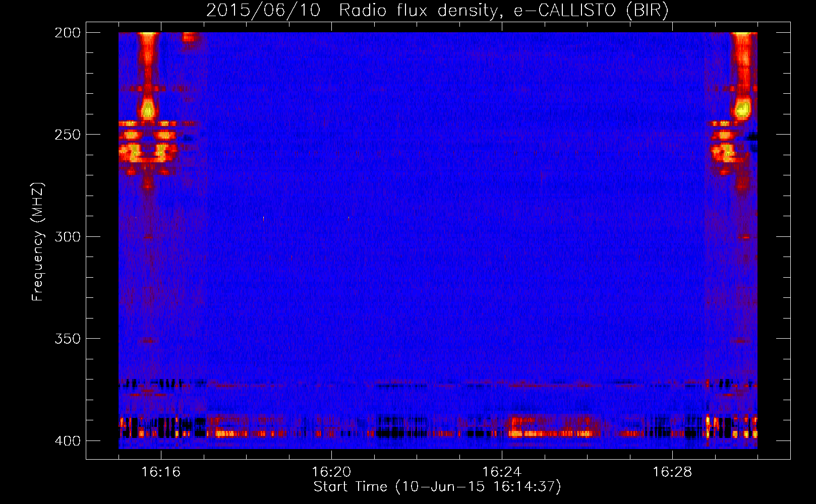
Task: Click the 250 frequency tick label
Action: [x=68, y=135]
